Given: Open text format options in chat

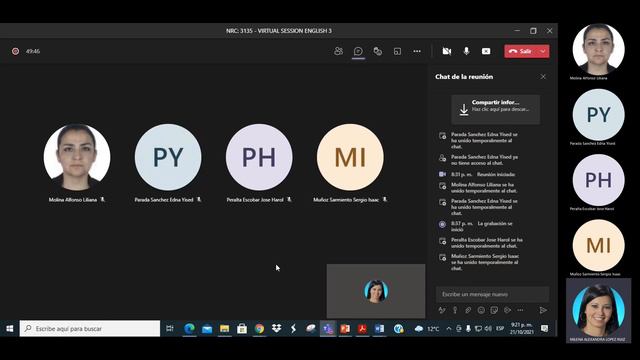Looking at the screenshot, I should [442, 310].
